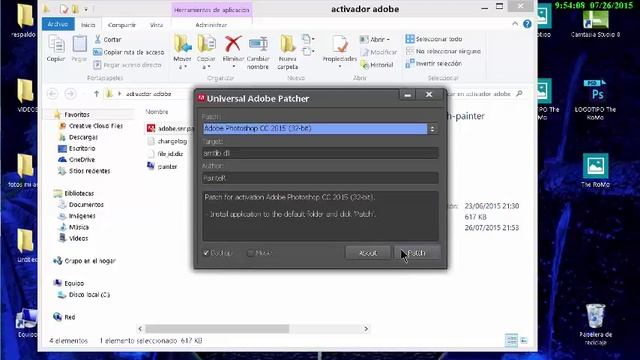Screen dimensions: 640x360
Task: Click Invertir selección
Action: [x=434, y=64]
